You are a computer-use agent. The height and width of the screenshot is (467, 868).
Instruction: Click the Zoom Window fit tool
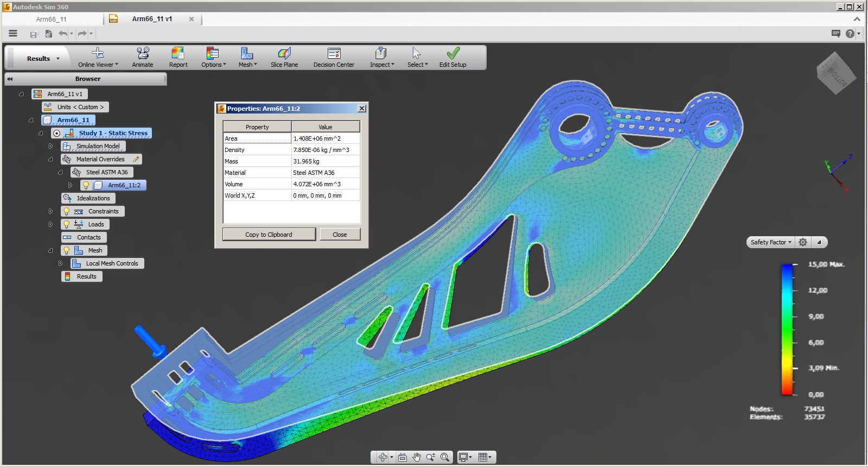click(x=445, y=457)
